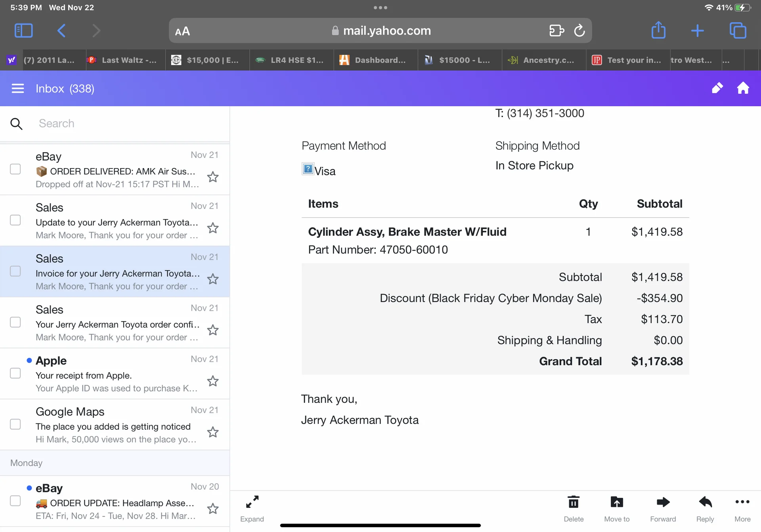Image resolution: width=761 pixels, height=532 pixels.
Task: Open the Safari share sheet icon
Action: pyautogui.click(x=658, y=30)
